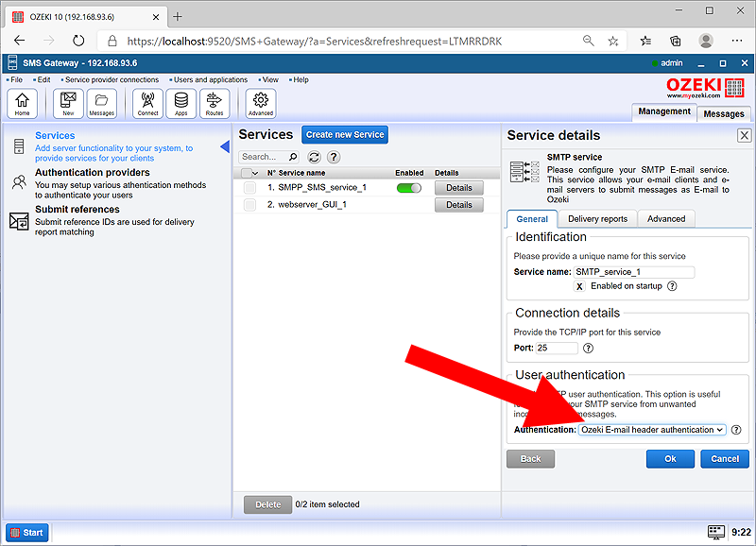Viewport: 756px width, 546px height.
Task: Open the Advanced gear toolbar icon
Action: pyautogui.click(x=261, y=103)
